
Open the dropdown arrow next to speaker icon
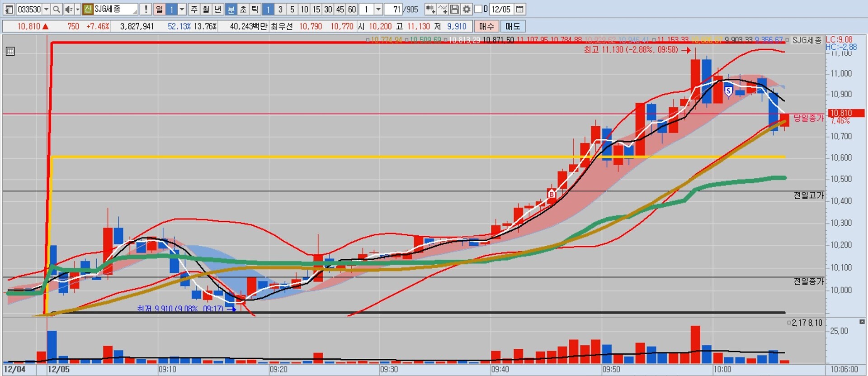[77, 9]
